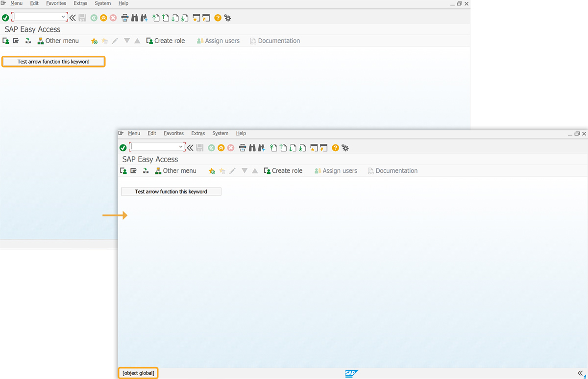Screen dimensions: 588x379
Task: Click Other menu button in back window
Action: point(58,41)
